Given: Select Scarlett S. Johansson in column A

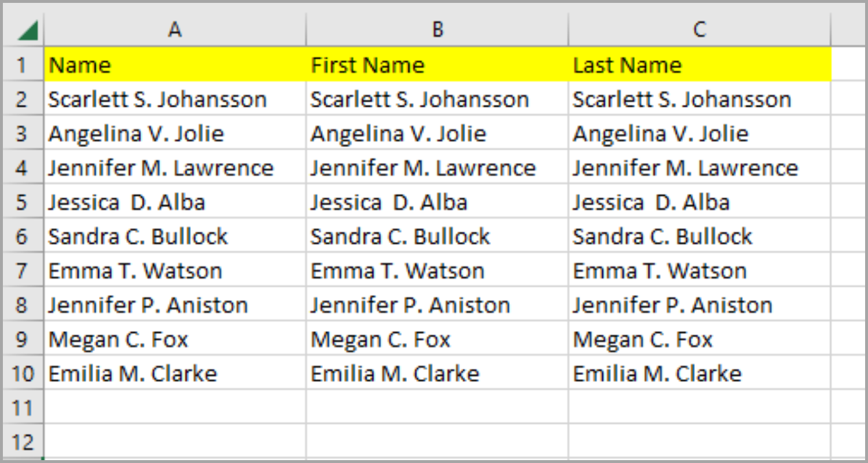Looking at the screenshot, I should [157, 100].
